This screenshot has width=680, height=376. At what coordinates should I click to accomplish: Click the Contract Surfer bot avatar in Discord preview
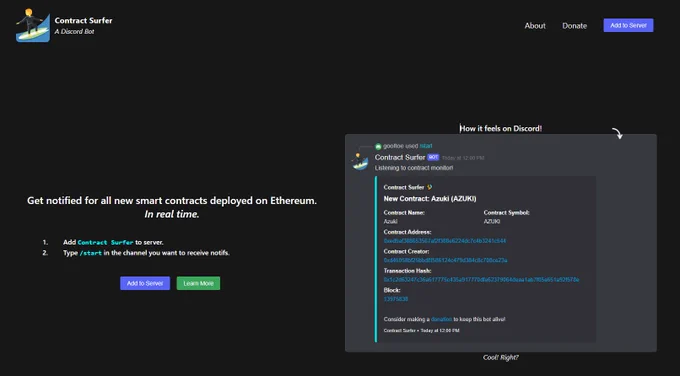point(360,162)
